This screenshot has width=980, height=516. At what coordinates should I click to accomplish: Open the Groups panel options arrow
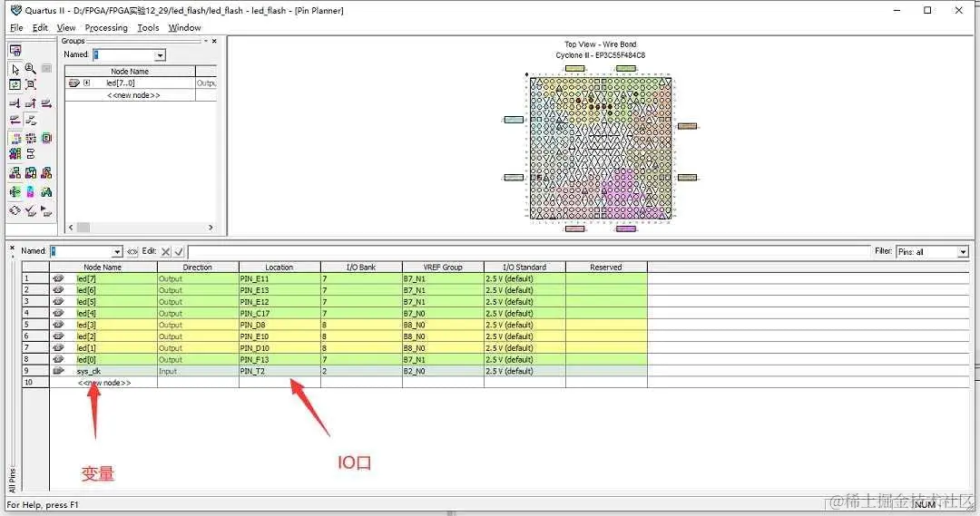click(x=206, y=41)
